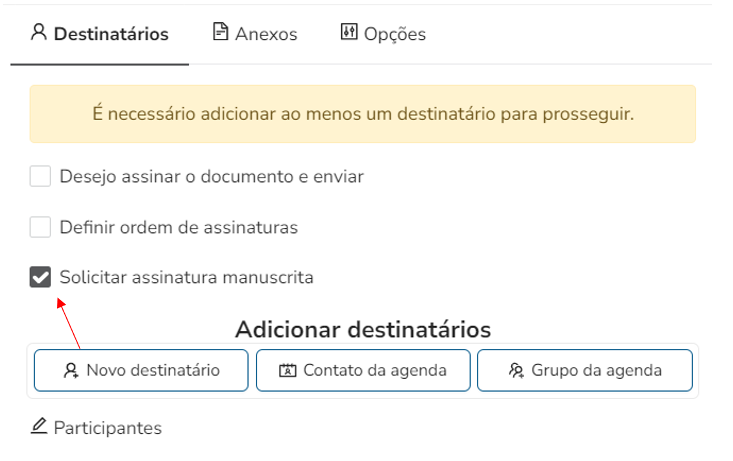Add recipients via 'Grupo da agenda' button

click(585, 370)
